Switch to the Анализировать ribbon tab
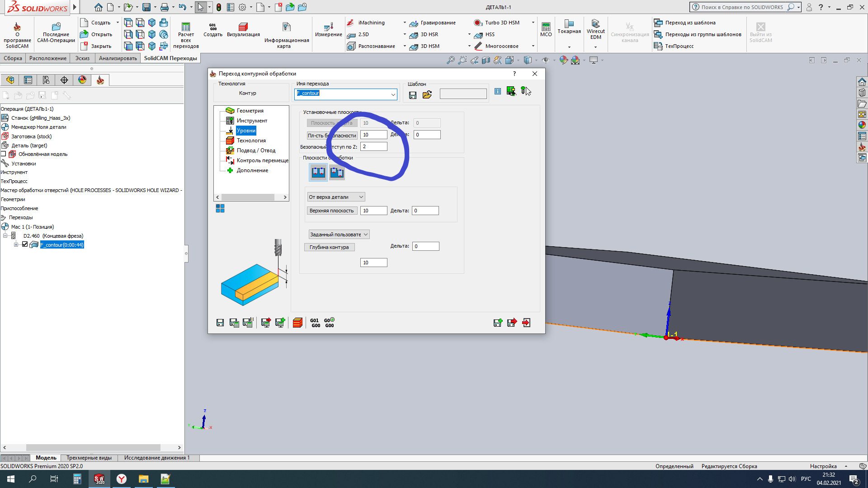 tap(118, 58)
